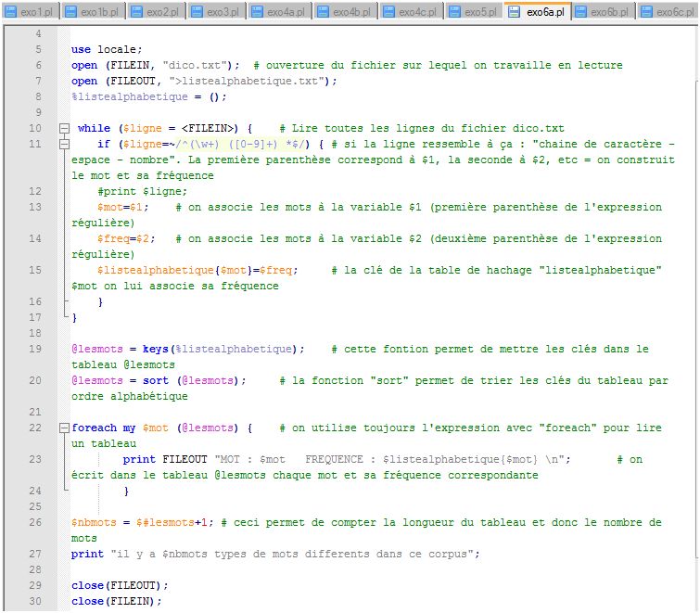This screenshot has height=613, width=700.
Task: Collapse the while loop fold at line 10
Action: point(64,129)
